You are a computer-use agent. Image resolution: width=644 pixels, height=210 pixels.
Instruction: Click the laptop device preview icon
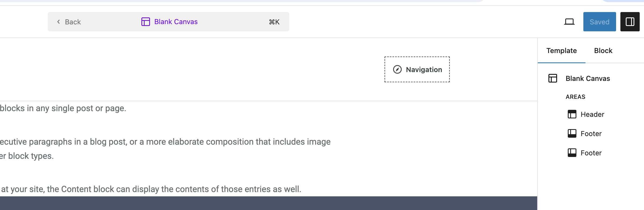tap(569, 22)
